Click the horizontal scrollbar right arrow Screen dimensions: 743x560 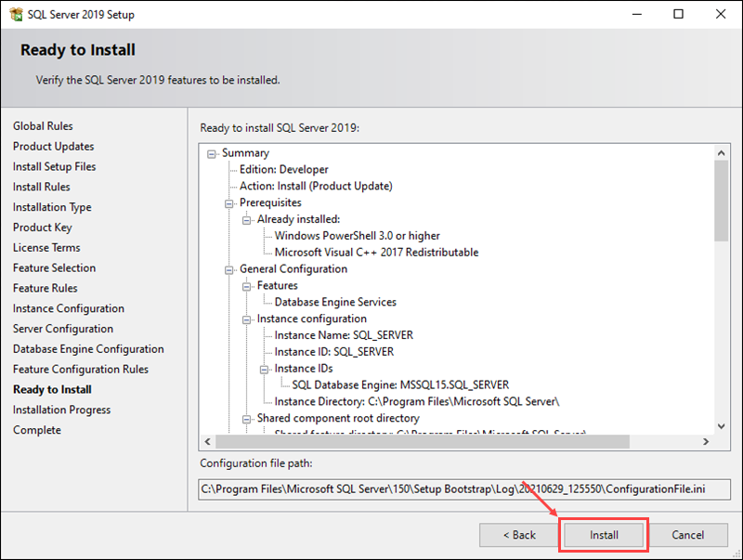tap(706, 441)
